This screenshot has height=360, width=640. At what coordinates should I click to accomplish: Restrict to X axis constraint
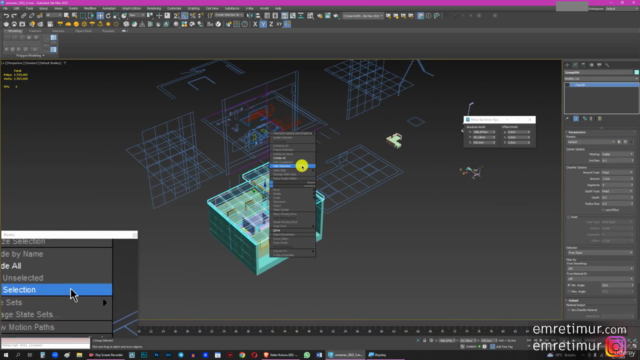click(x=255, y=24)
